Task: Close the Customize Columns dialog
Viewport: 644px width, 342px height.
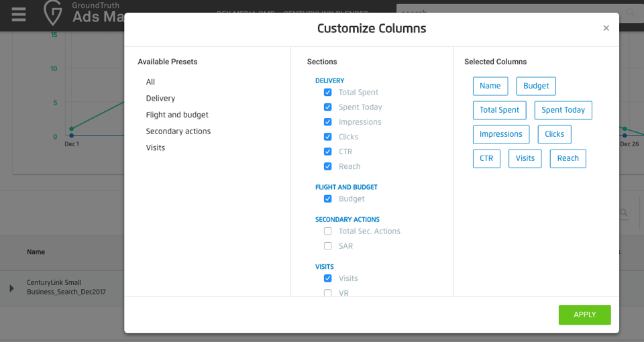Action: (x=606, y=28)
